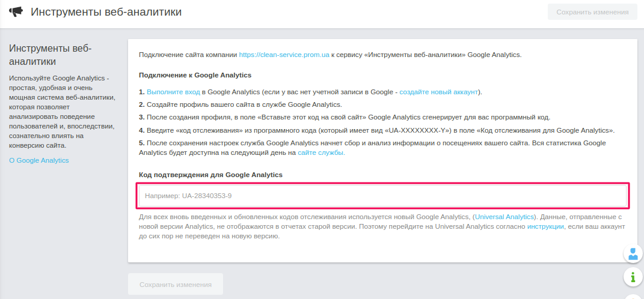
Task: Click the создайте новый аккаунт link
Action: tap(438, 92)
